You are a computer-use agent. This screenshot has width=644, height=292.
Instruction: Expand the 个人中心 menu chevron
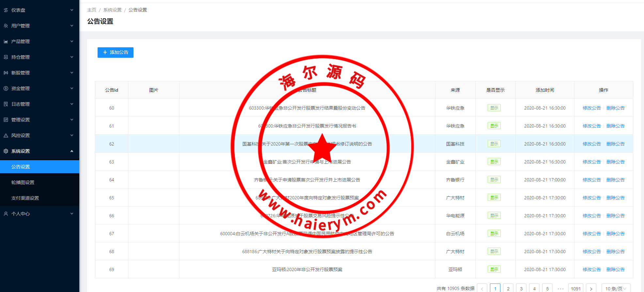[x=72, y=214]
